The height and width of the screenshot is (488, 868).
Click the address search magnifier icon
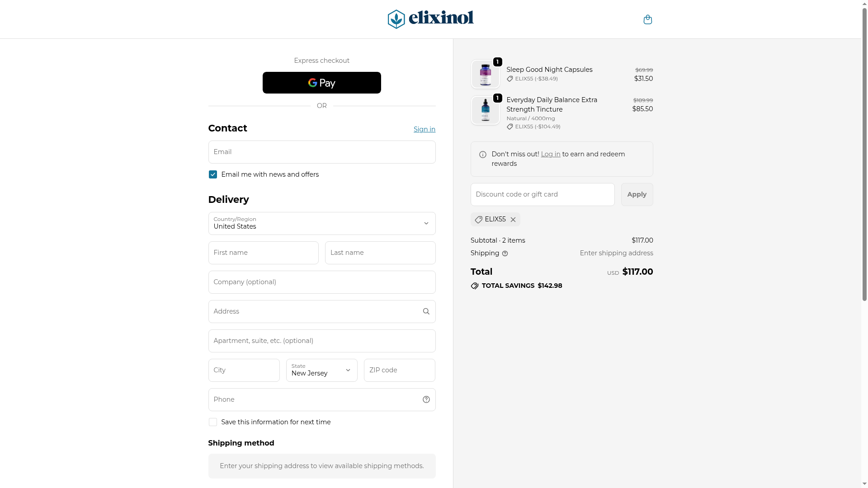(x=426, y=311)
